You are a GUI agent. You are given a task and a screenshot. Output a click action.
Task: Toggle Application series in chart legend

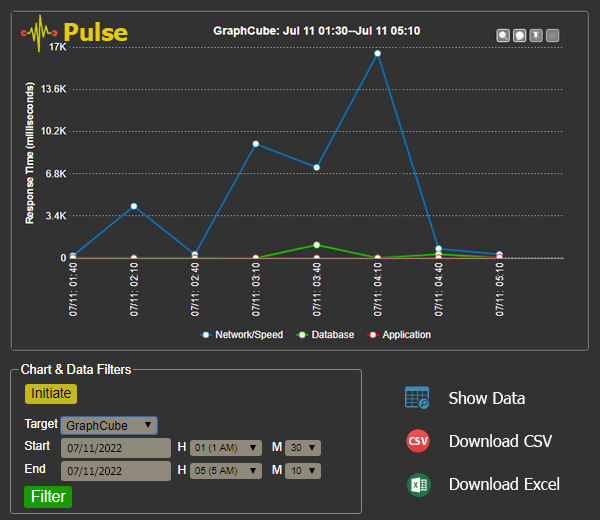tap(399, 335)
